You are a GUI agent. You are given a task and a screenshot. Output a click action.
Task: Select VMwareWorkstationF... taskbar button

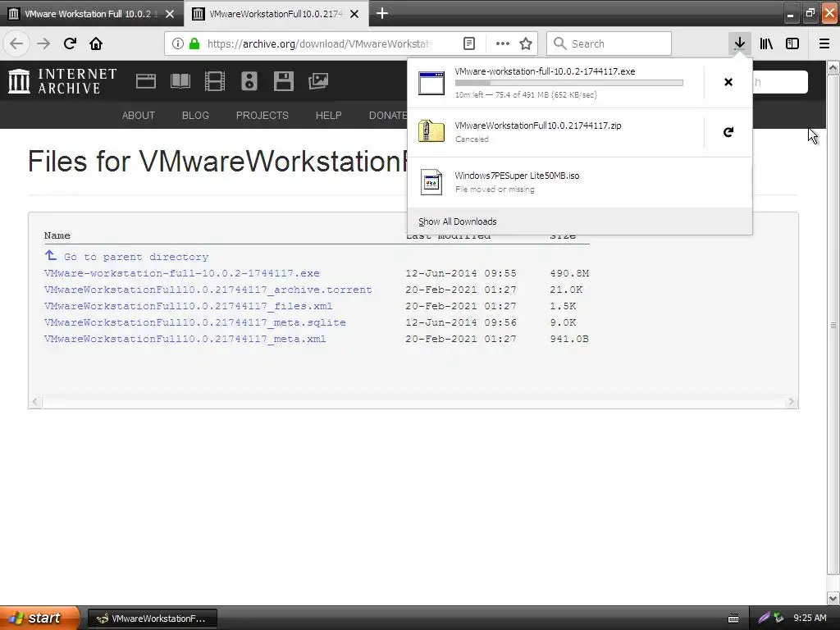coord(152,619)
